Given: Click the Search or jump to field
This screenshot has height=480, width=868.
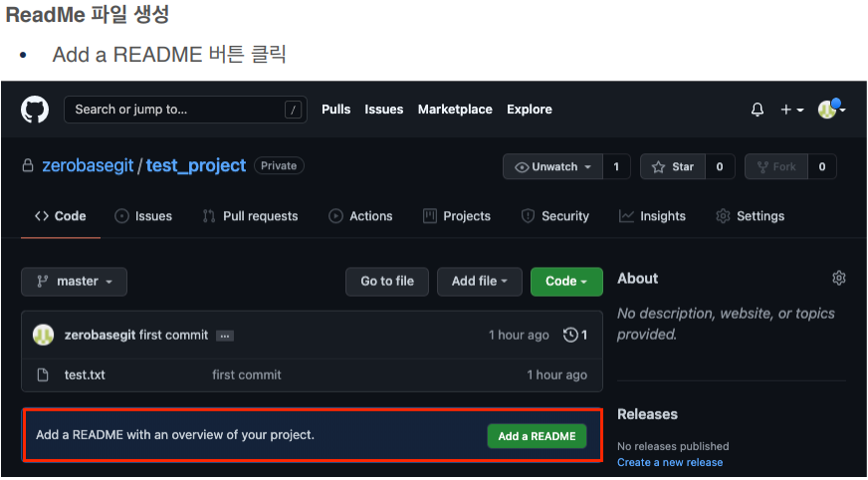Looking at the screenshot, I should tap(185, 110).
